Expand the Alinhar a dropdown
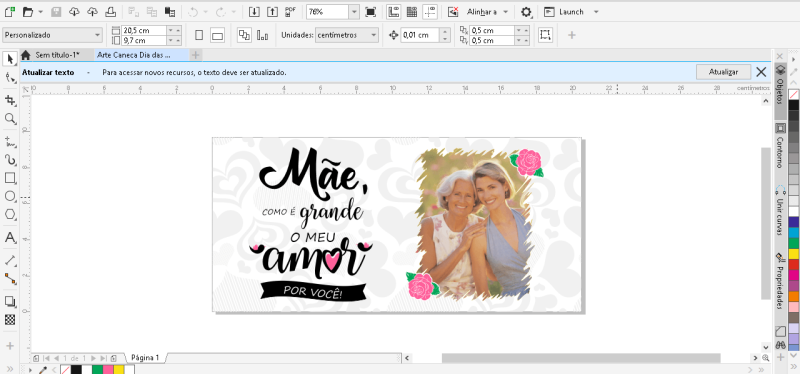Screen dimensions: 800x374 point(505,11)
